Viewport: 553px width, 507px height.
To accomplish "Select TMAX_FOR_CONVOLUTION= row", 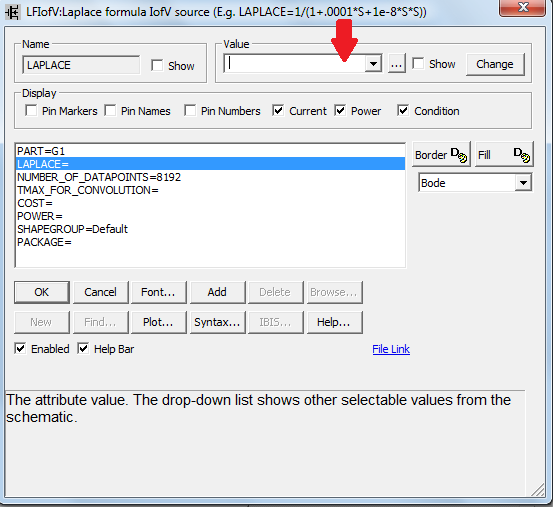I will (x=211, y=190).
